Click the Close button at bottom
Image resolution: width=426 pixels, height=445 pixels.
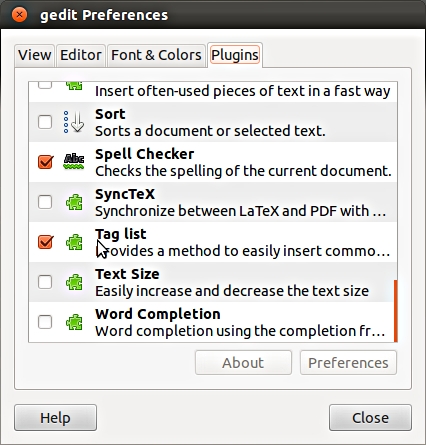coord(370,418)
